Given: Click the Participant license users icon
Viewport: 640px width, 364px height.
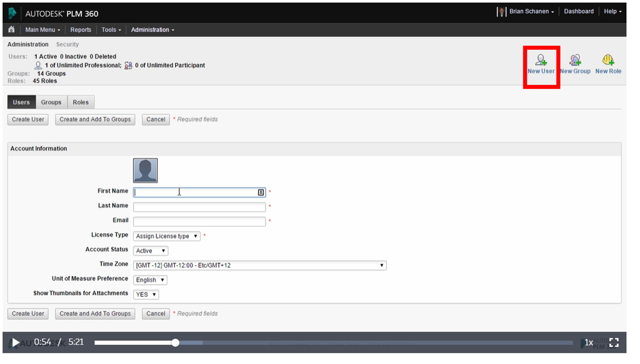Looking at the screenshot, I should point(128,65).
